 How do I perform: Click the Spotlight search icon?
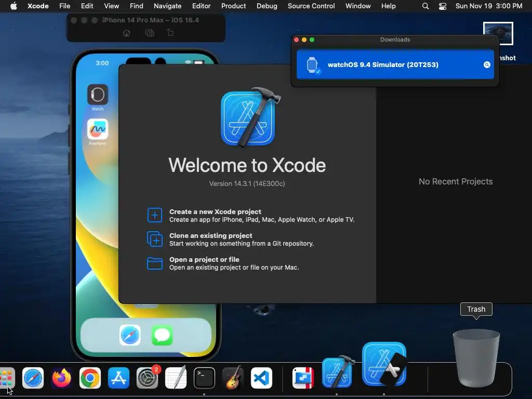pos(425,6)
